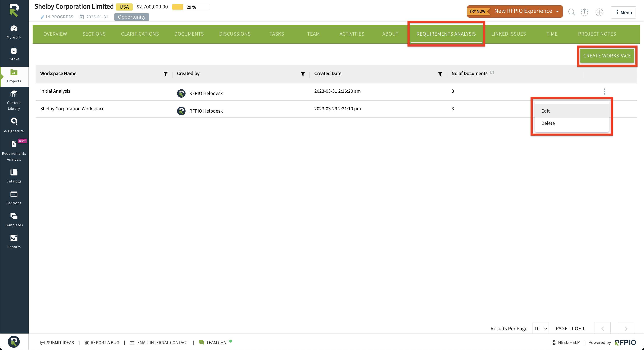Open the LINKED ISSUES tab
The image size is (644, 350).
pos(508,34)
